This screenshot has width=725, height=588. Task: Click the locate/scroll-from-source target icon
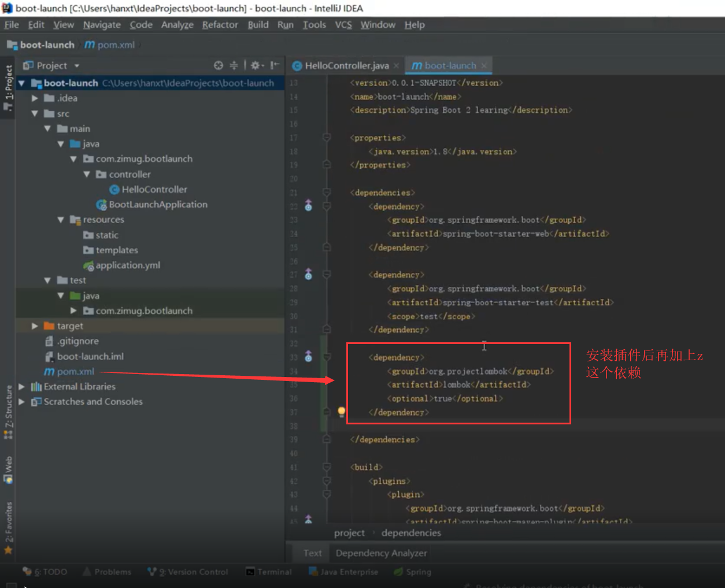tap(218, 65)
